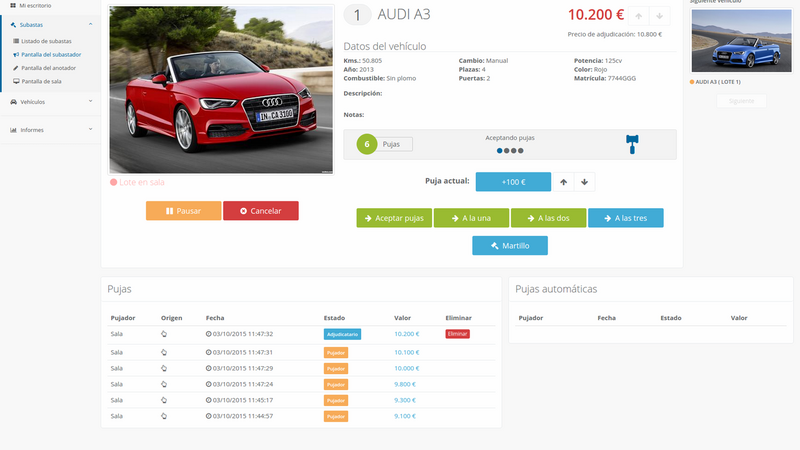The image size is (800, 450).
Task: Open Listado de subastas
Action: coord(42,41)
